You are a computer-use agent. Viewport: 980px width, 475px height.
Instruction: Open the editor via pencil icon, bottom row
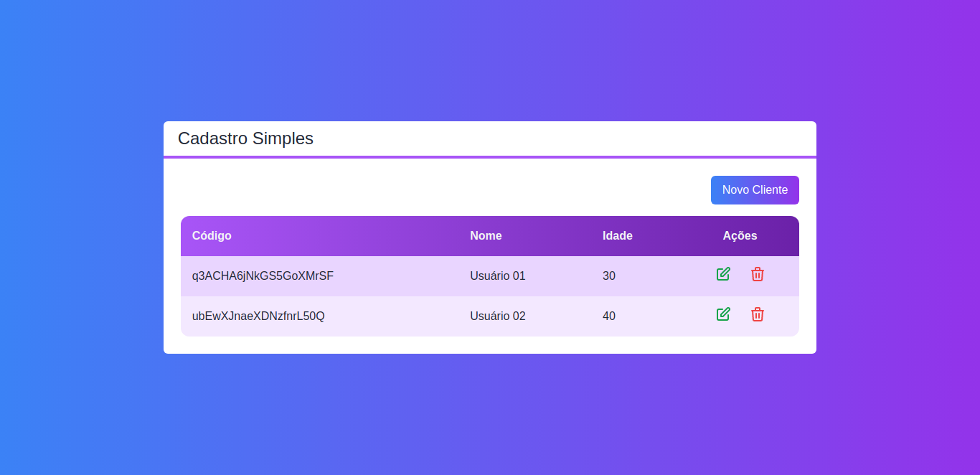click(x=723, y=314)
